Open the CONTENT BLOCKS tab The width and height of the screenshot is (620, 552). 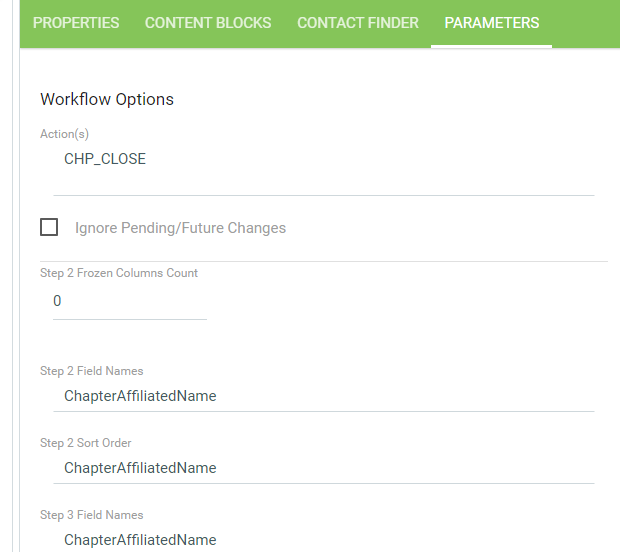pyautogui.click(x=208, y=23)
